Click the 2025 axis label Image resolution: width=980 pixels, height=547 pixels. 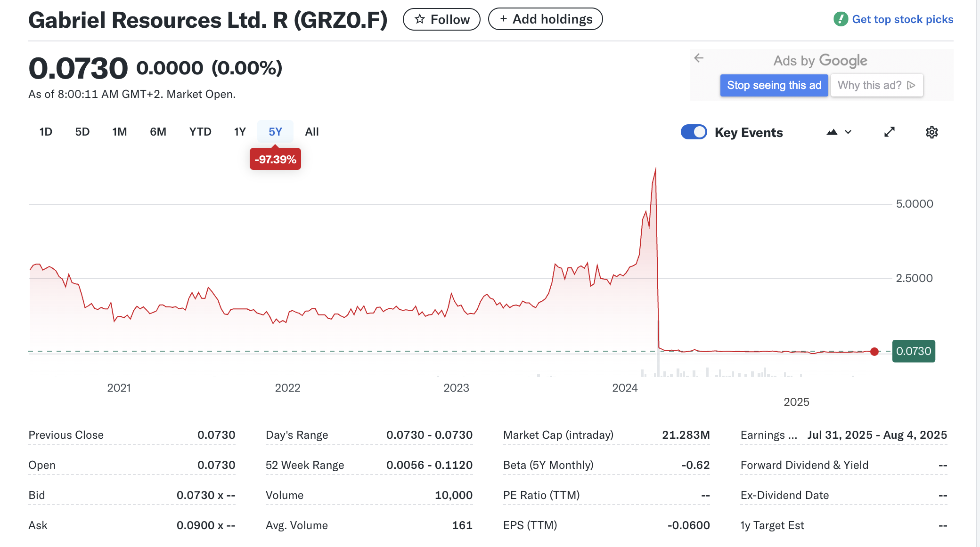coord(796,402)
